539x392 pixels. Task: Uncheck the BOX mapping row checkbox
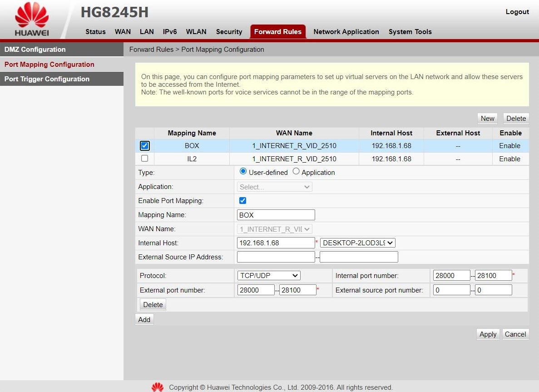coord(145,146)
